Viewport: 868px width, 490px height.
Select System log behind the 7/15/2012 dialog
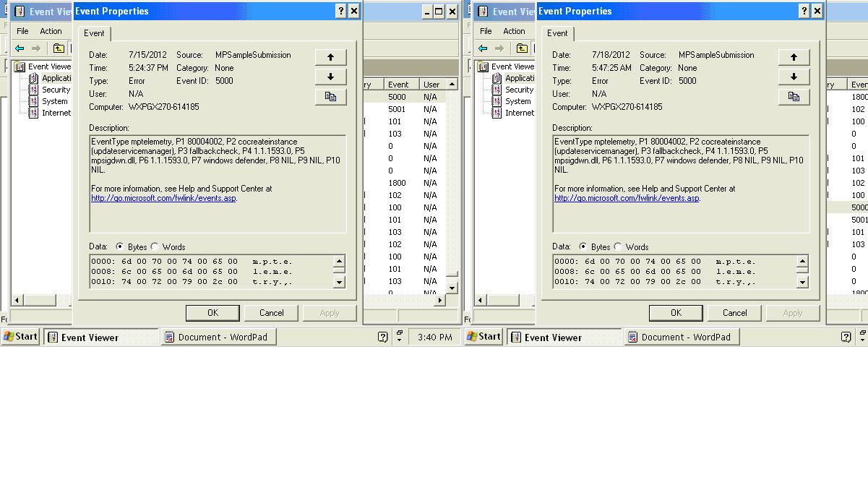pos(48,101)
